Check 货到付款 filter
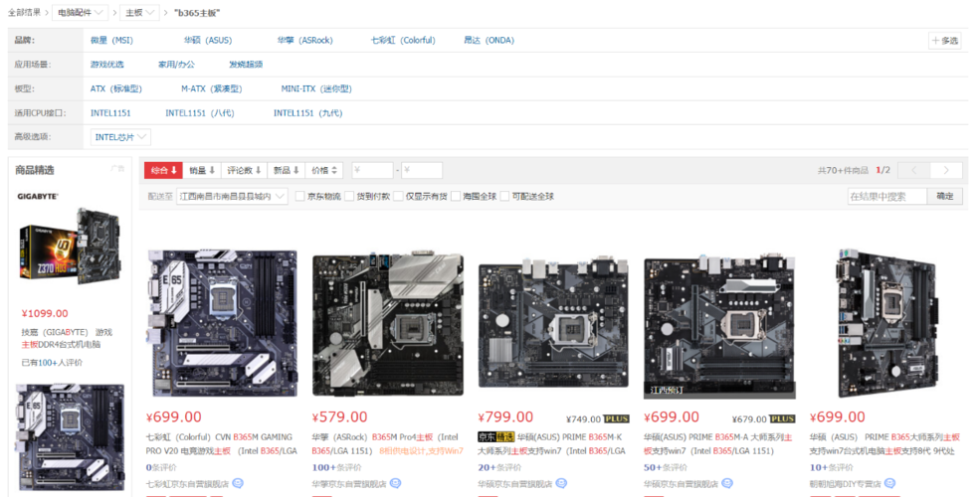 pyautogui.click(x=349, y=196)
